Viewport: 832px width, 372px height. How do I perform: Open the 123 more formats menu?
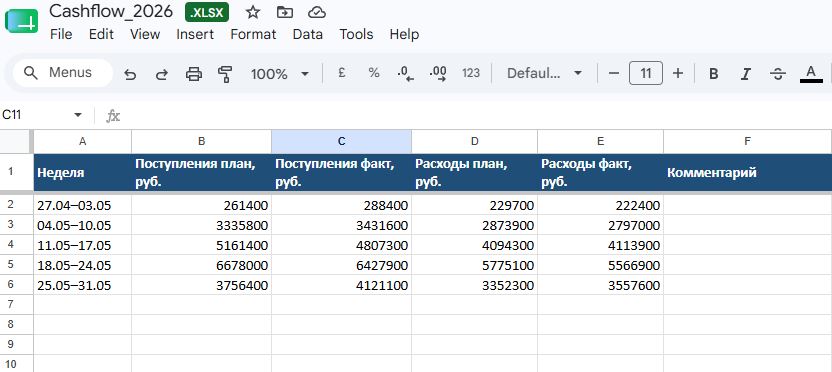click(471, 73)
